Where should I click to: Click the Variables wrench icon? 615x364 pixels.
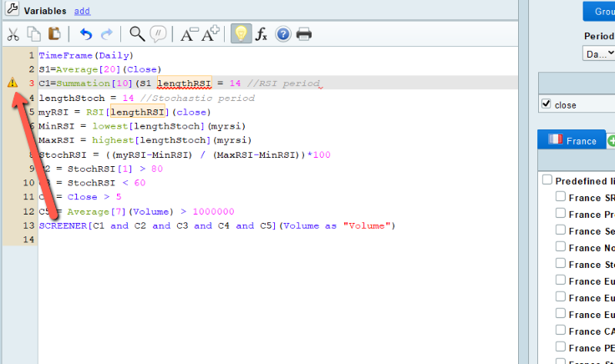(13, 8)
